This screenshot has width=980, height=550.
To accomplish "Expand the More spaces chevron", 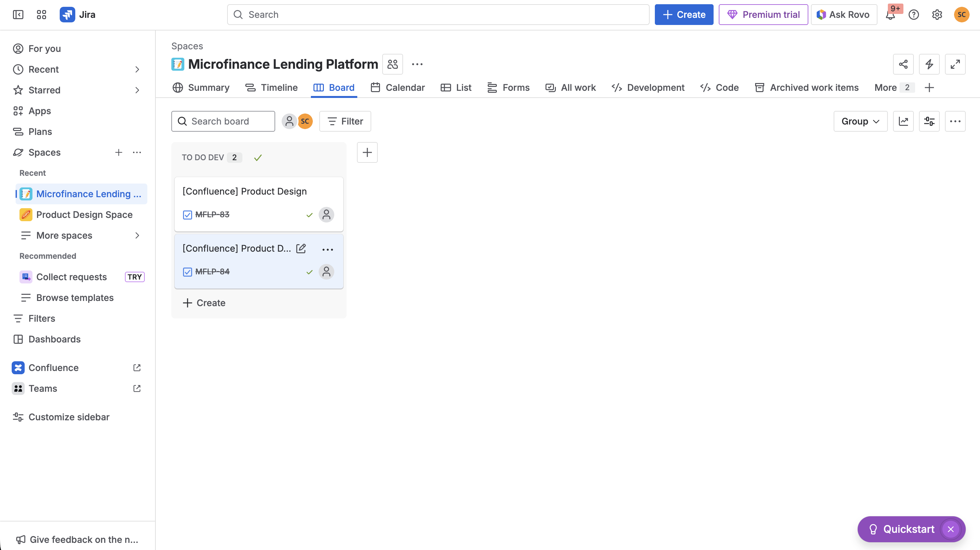I will 137,236.
